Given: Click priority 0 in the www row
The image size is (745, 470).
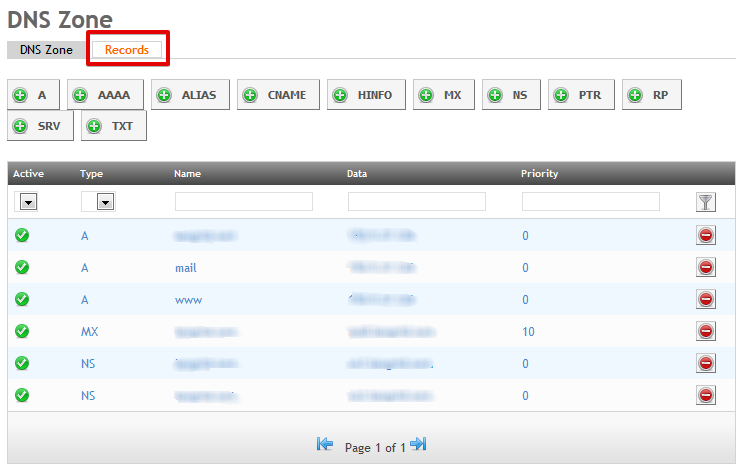Looking at the screenshot, I should pyautogui.click(x=525, y=300).
